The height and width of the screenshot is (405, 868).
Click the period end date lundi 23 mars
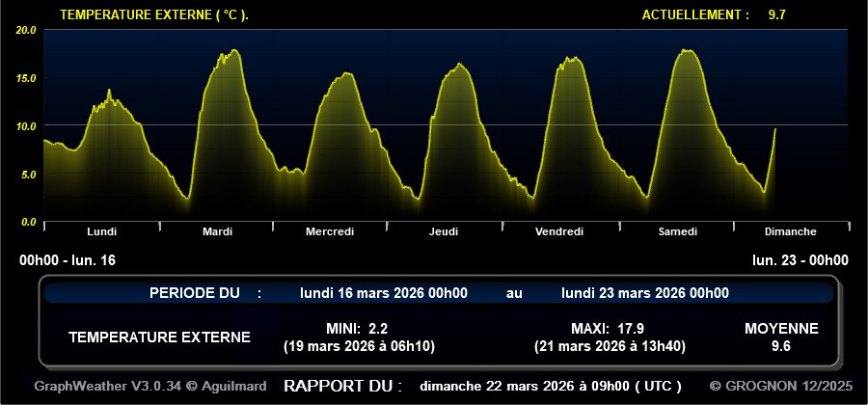644,293
